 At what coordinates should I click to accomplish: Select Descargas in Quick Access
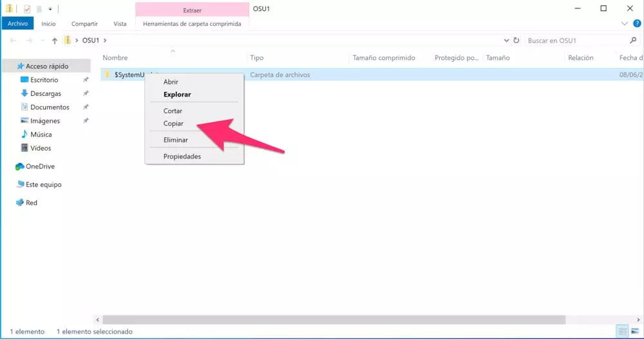pos(45,94)
